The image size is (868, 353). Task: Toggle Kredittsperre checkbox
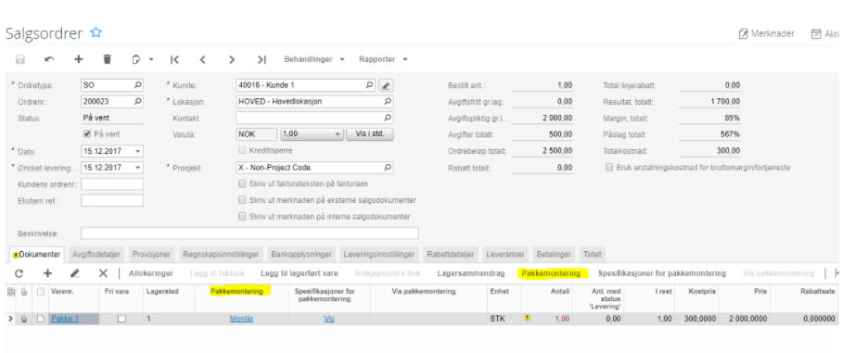pos(242,150)
